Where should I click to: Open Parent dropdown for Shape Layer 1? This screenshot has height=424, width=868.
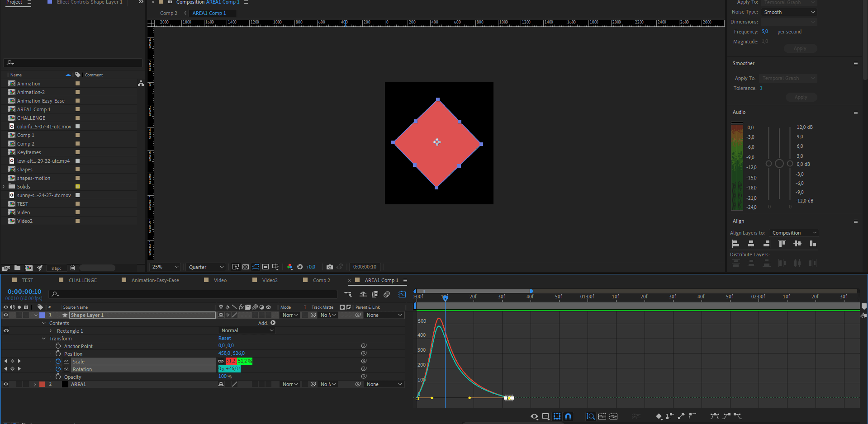pos(384,315)
